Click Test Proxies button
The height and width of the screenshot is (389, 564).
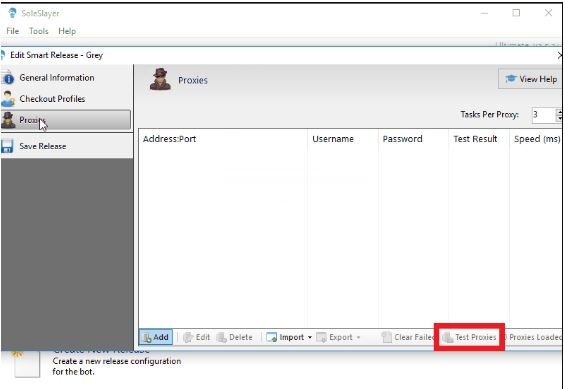point(469,337)
